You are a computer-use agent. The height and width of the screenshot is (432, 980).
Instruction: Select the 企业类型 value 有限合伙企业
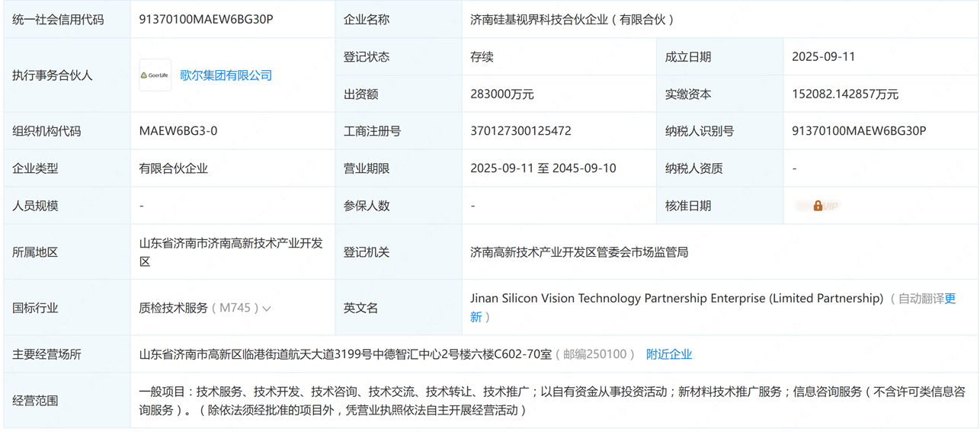173,168
